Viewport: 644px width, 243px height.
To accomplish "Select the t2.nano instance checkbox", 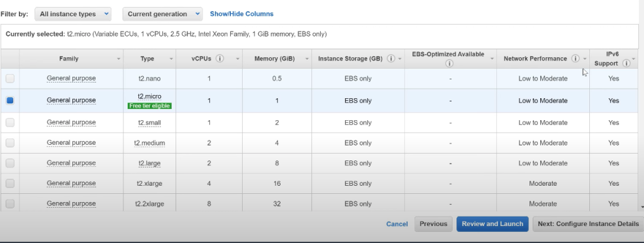I will 10,78.
